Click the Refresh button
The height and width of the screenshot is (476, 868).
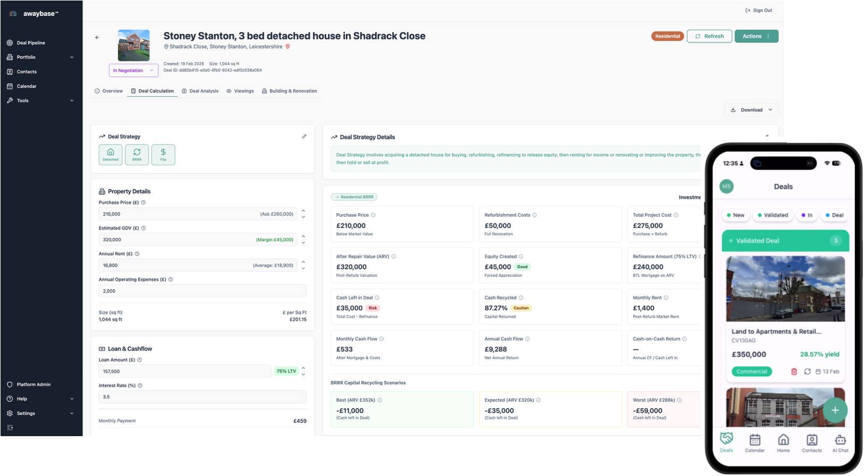point(710,36)
